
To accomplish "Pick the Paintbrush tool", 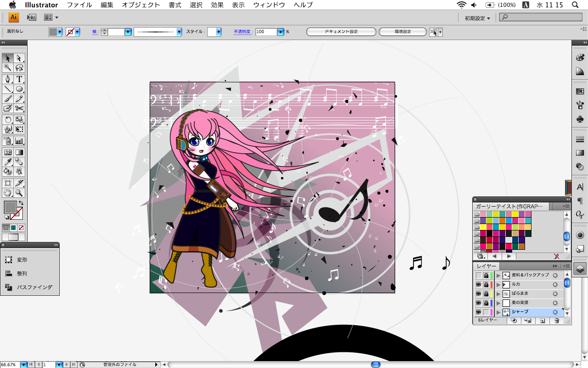I will click(x=8, y=98).
